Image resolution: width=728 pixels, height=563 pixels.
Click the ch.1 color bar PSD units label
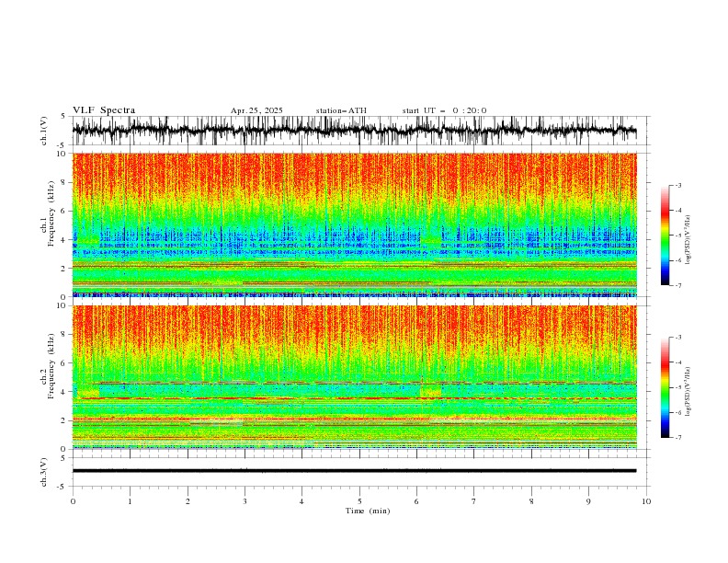tap(688, 240)
